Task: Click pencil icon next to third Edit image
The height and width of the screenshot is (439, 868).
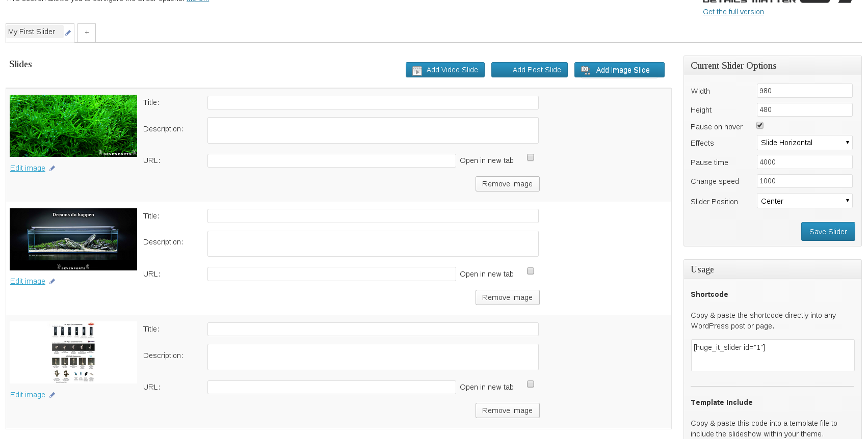Action: pyautogui.click(x=52, y=395)
